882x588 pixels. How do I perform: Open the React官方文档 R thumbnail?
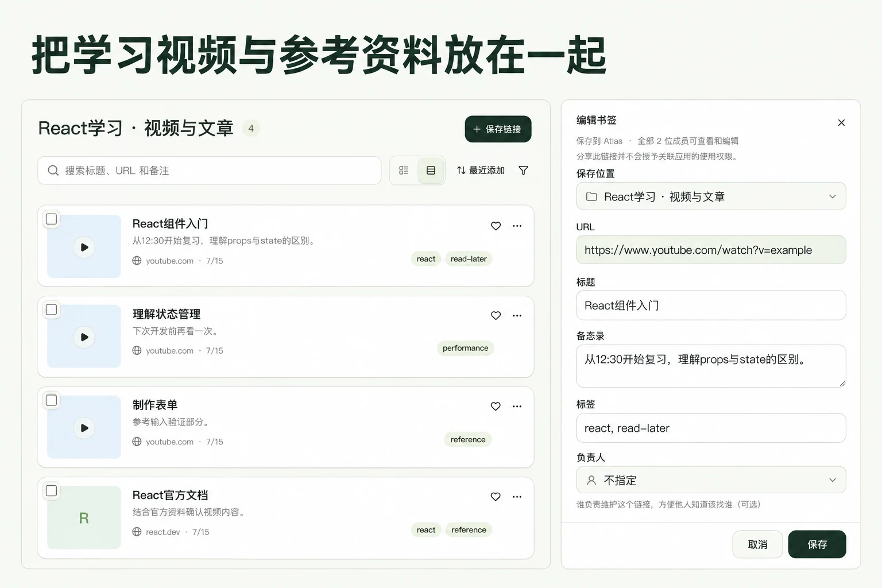[x=84, y=518]
